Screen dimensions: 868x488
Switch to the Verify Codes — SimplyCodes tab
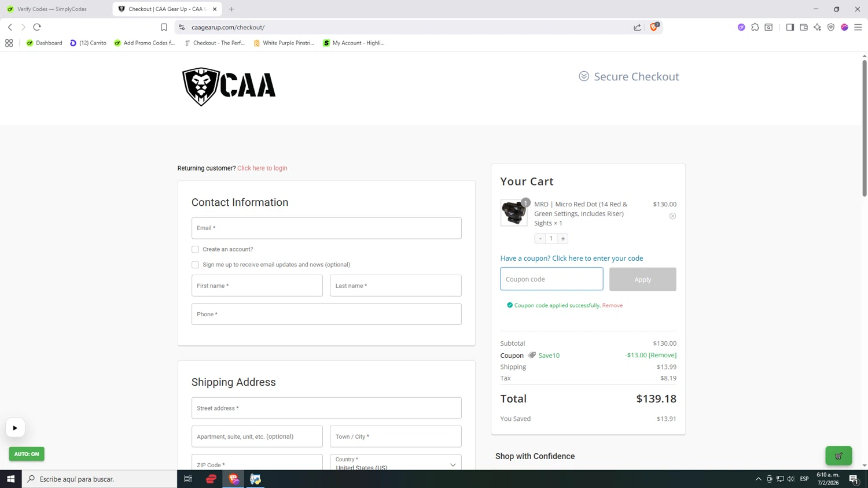52,9
